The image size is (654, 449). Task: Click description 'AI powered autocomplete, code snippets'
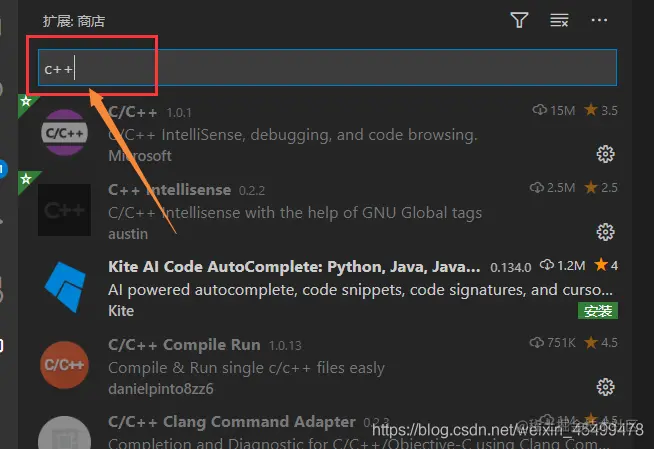pos(360,290)
